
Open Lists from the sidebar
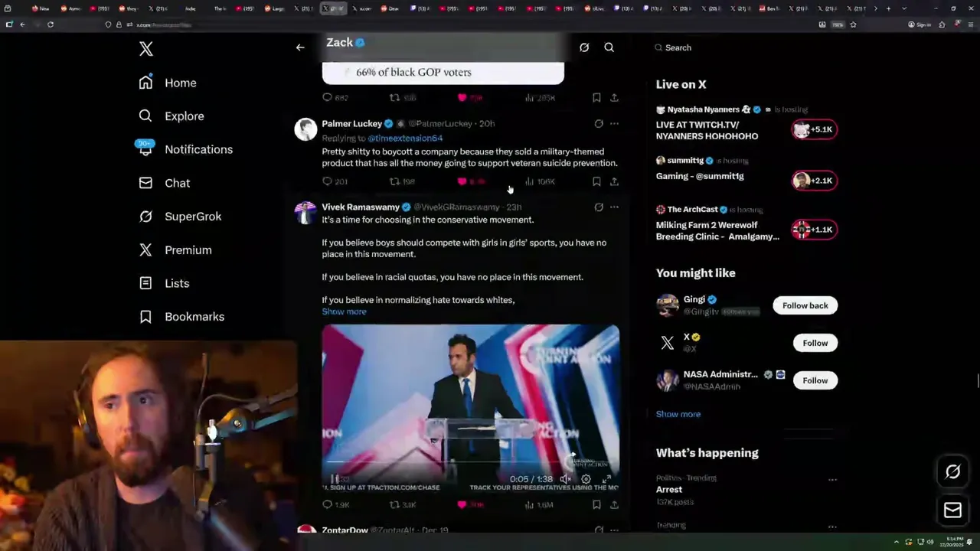(164, 283)
